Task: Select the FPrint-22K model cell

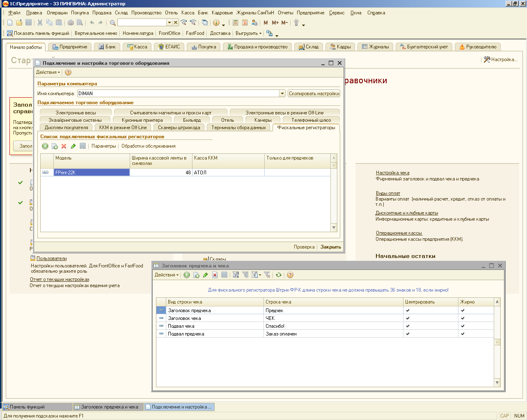Action: [92, 173]
